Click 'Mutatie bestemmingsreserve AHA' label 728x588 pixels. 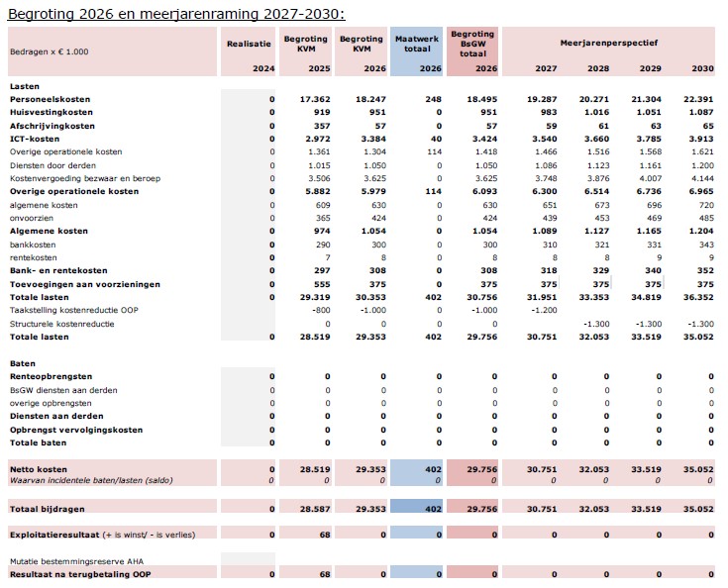(x=66, y=561)
